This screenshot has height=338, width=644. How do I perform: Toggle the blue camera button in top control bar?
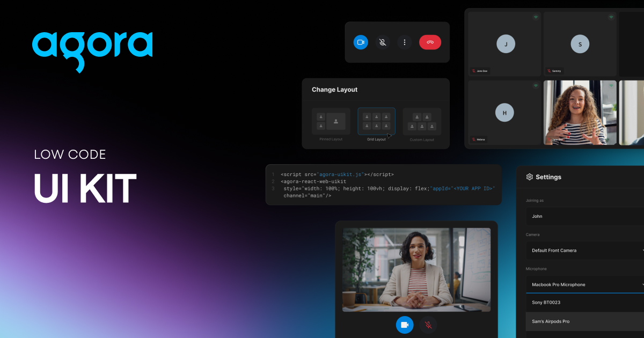coord(361,42)
